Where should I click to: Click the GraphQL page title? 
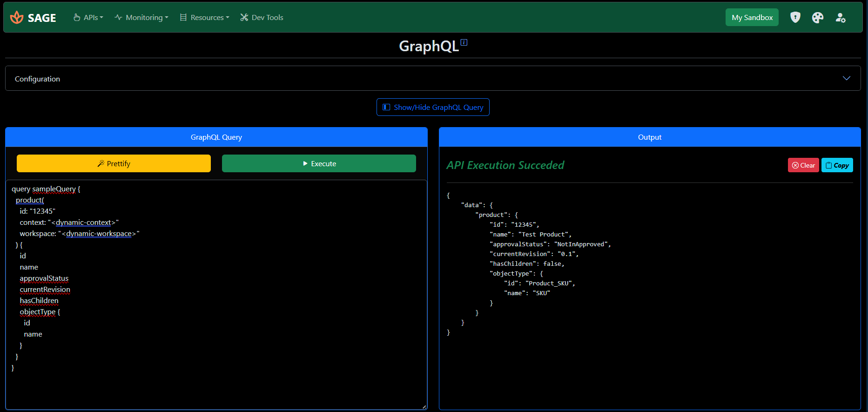point(429,46)
